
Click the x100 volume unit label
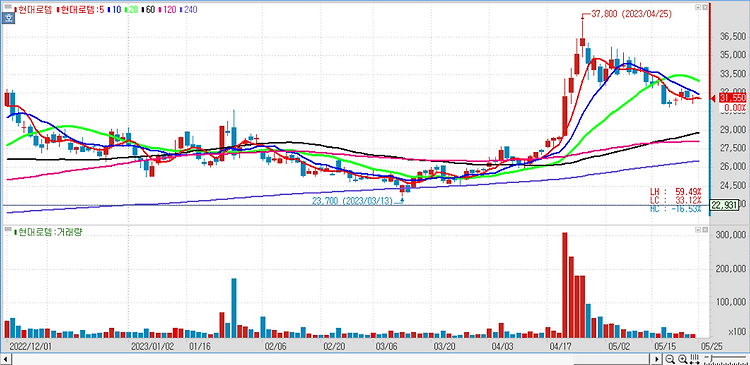[x=737, y=332]
